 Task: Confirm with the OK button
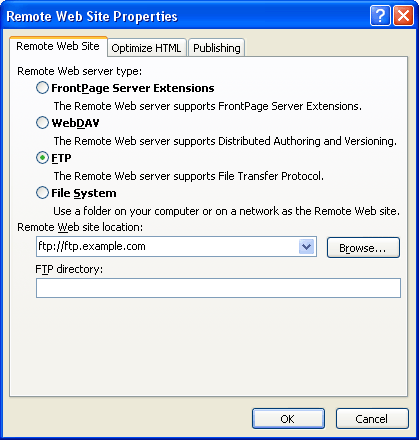pyautogui.click(x=288, y=419)
